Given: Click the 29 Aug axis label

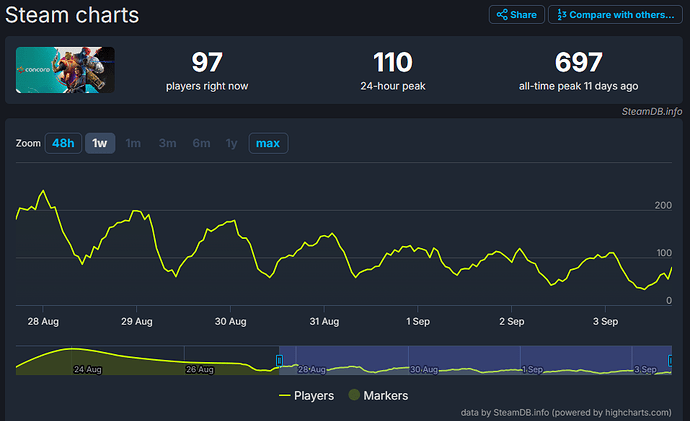Looking at the screenshot, I should [x=137, y=321].
